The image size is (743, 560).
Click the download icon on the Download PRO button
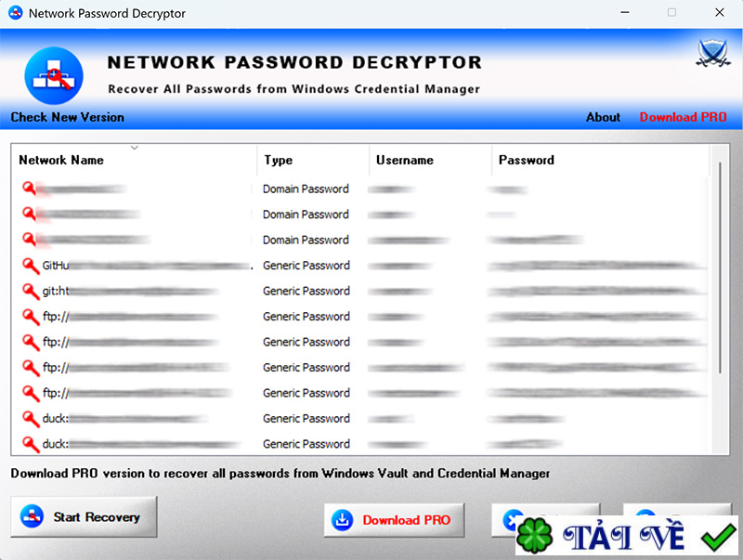(342, 520)
